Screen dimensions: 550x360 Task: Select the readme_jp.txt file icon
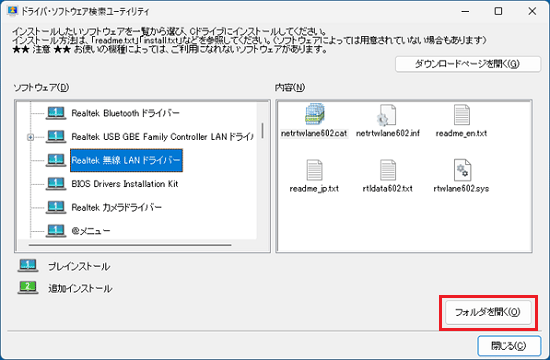coord(314,170)
